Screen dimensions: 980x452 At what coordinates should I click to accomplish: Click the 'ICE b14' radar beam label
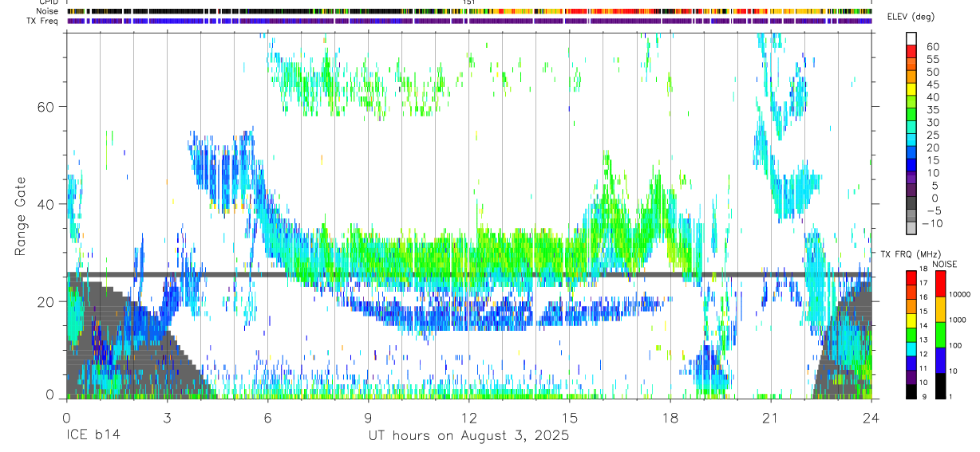pyautogui.click(x=93, y=436)
